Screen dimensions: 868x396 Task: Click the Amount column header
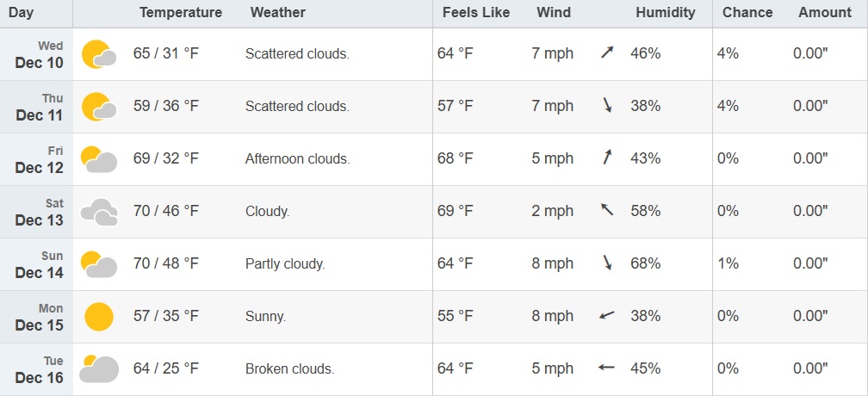825,13
